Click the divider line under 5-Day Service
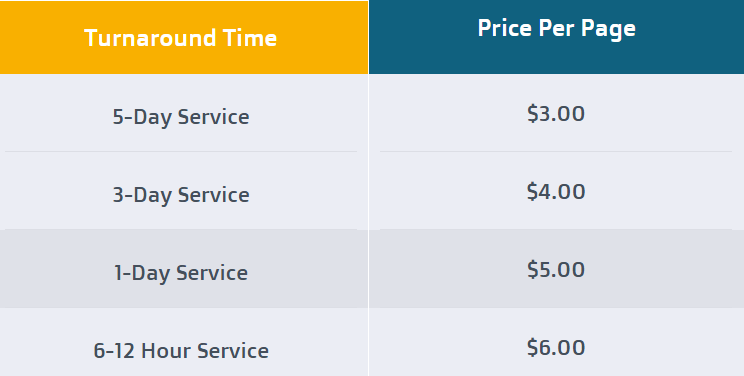This screenshot has height=376, width=744. point(181,151)
